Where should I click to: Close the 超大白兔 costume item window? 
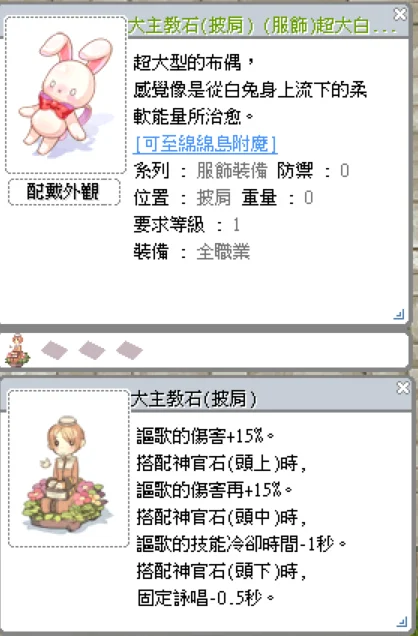[400, 15]
